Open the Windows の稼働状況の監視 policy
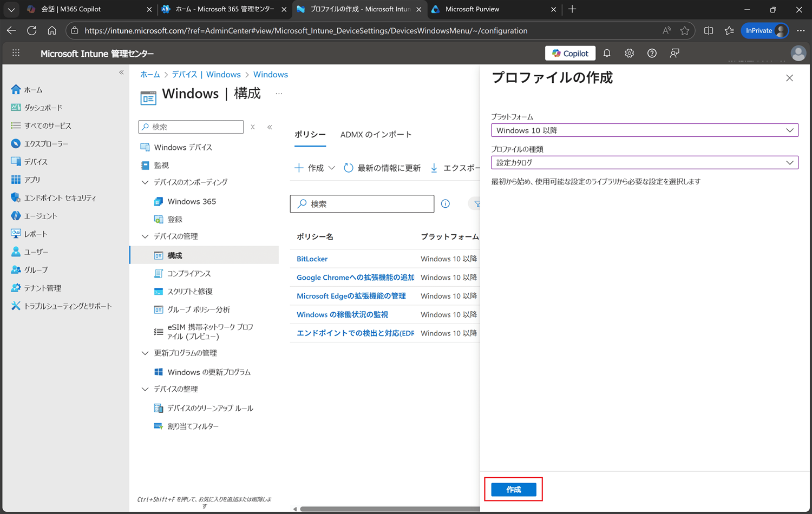 tap(343, 314)
